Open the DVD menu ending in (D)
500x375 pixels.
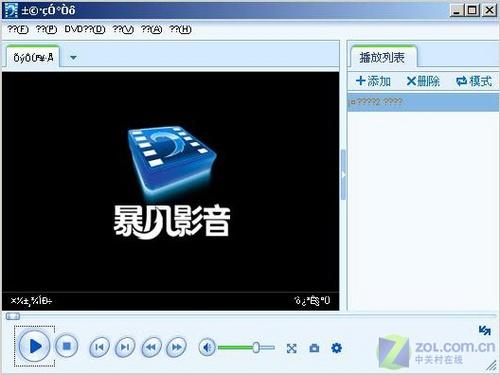point(85,29)
